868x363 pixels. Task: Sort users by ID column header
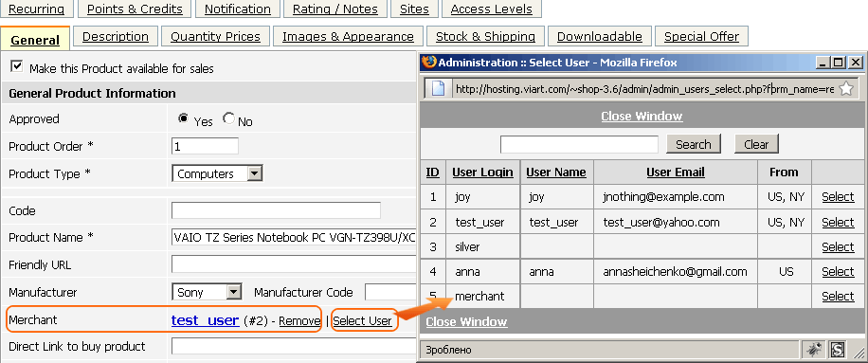coord(433,172)
